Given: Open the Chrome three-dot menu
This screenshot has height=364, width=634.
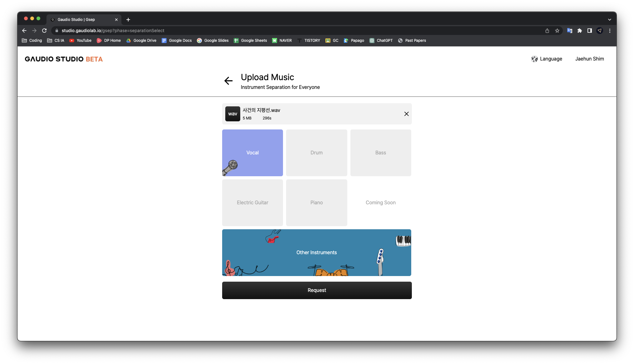Looking at the screenshot, I should point(609,31).
